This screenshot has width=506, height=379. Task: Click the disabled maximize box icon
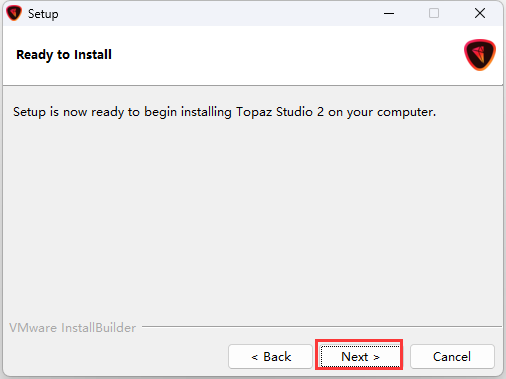point(434,13)
